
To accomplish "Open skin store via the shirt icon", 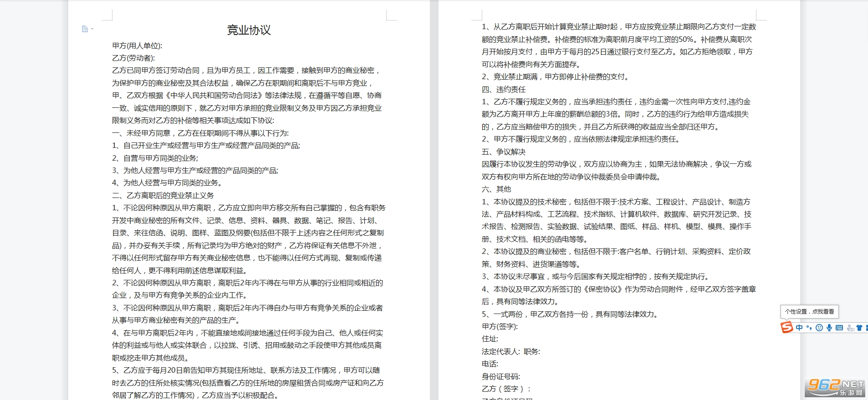I will tap(859, 328).
